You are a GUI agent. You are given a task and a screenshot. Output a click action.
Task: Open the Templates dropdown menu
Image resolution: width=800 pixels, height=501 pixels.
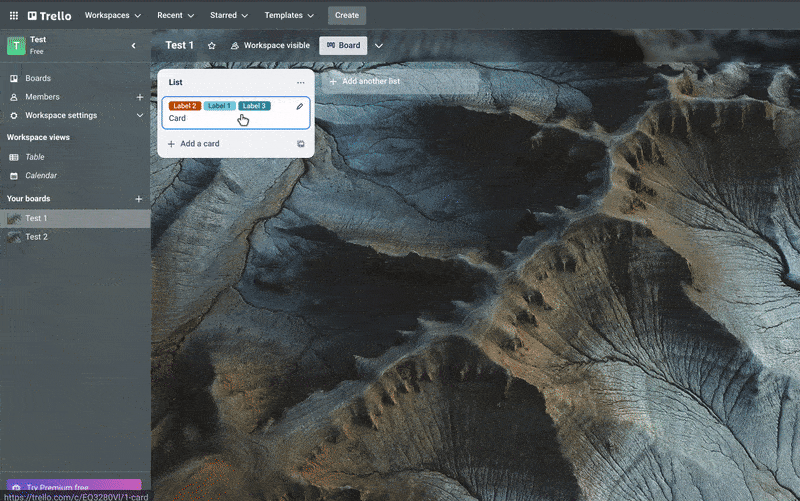(289, 15)
